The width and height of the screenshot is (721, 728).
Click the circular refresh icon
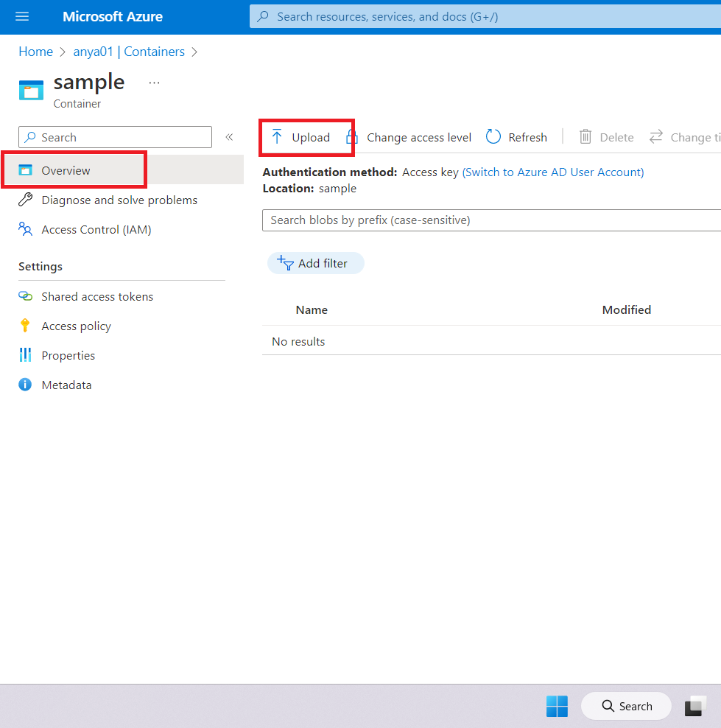click(x=493, y=137)
